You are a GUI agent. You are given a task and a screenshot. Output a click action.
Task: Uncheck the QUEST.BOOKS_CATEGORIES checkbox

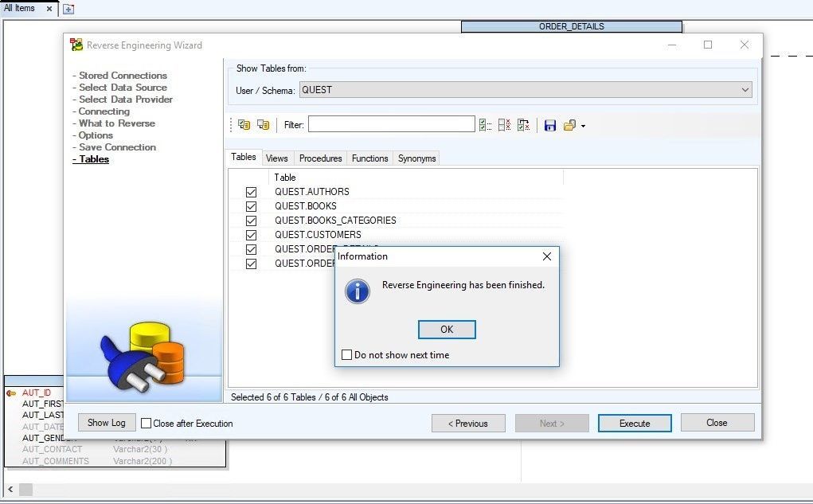click(251, 221)
